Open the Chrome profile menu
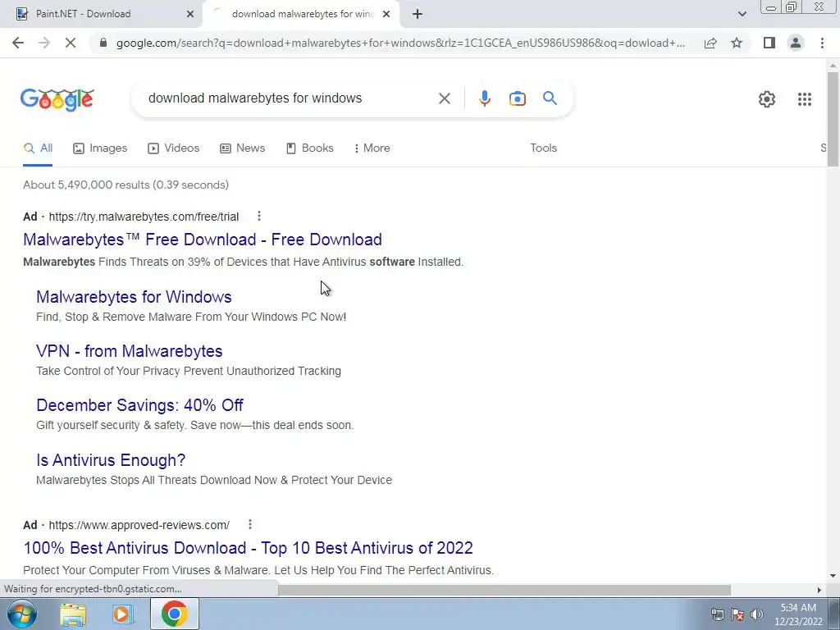The height and width of the screenshot is (630, 840). (796, 43)
